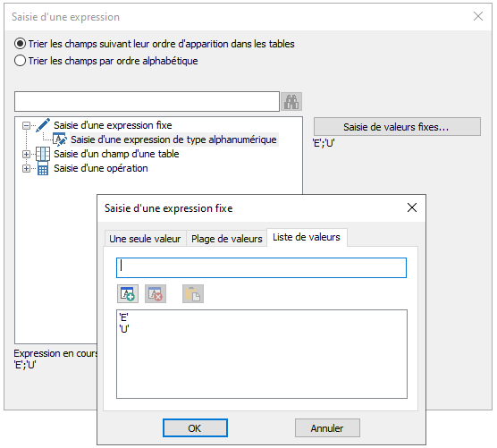The image size is (497, 448).
Task: Click the pencil icon for fixed expression
Action: point(43,125)
